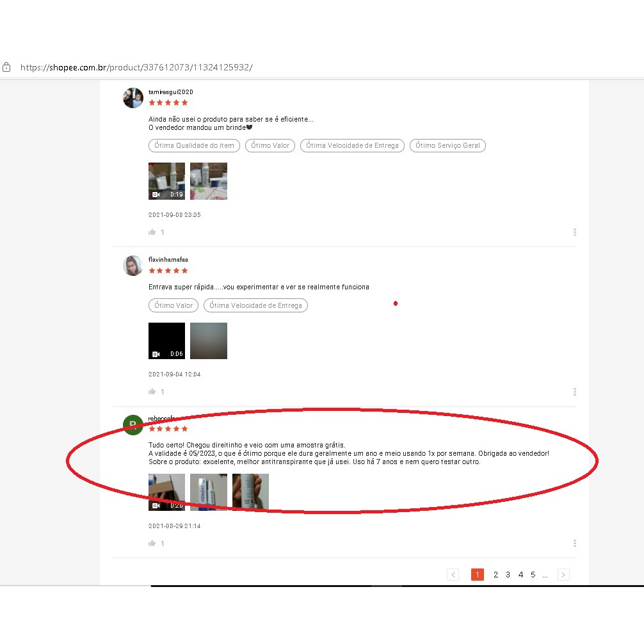Image resolution: width=644 pixels, height=644 pixels.
Task: Click the green avatar of the third reviewer
Action: (x=133, y=424)
